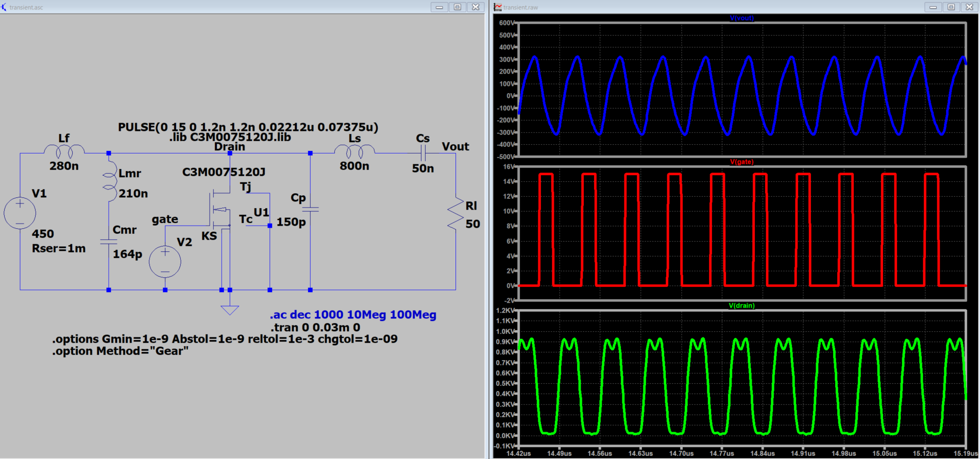Click the PULSE source value text
Viewport: 980px width, 459px height.
coord(248,127)
